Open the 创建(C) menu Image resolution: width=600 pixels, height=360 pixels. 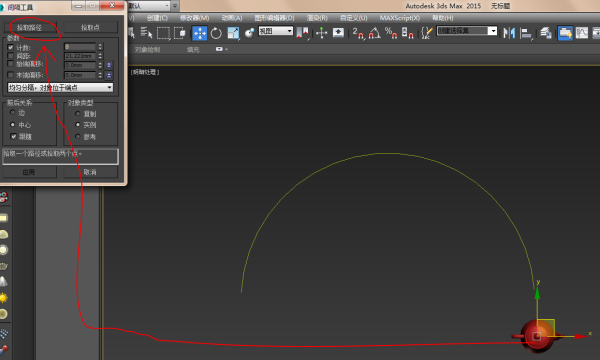[x=157, y=18]
